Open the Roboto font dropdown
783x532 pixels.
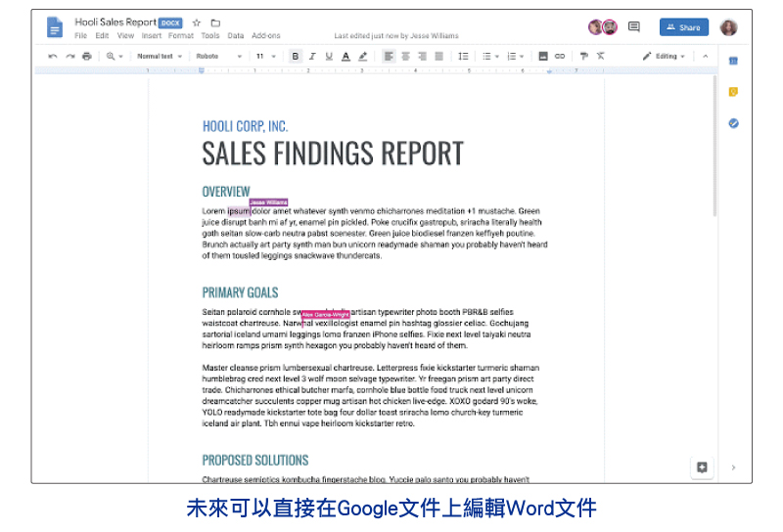click(x=218, y=57)
